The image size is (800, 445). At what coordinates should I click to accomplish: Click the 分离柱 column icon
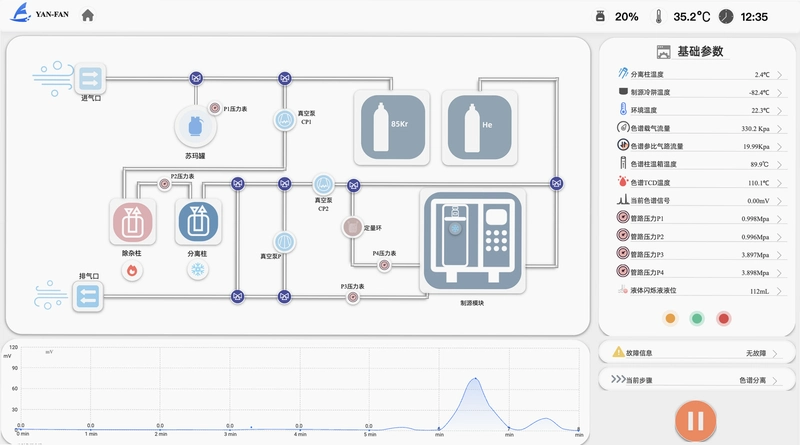[x=198, y=221]
